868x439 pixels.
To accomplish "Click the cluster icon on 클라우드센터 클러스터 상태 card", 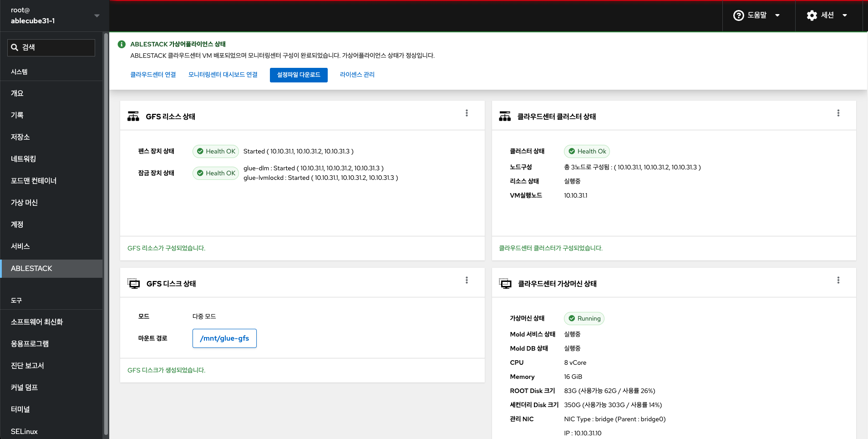I will click(505, 116).
